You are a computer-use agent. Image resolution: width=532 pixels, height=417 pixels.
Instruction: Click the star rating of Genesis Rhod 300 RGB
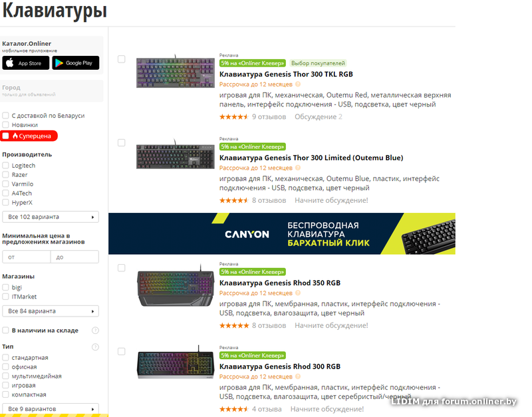234,409
